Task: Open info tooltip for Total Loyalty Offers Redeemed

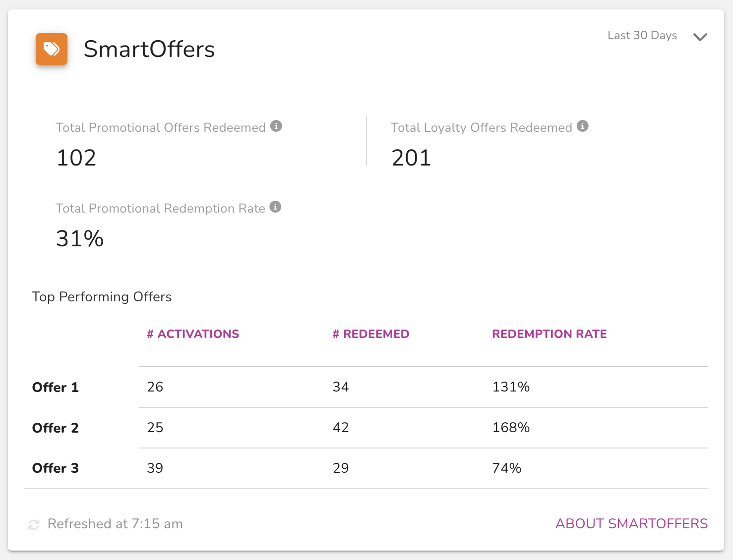Action: 583,126
